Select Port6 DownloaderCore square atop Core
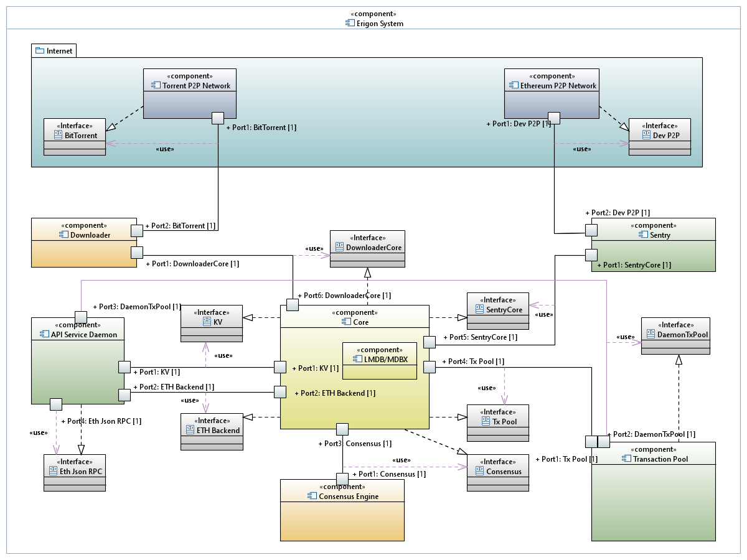The width and height of the screenshot is (747, 560). click(x=293, y=304)
